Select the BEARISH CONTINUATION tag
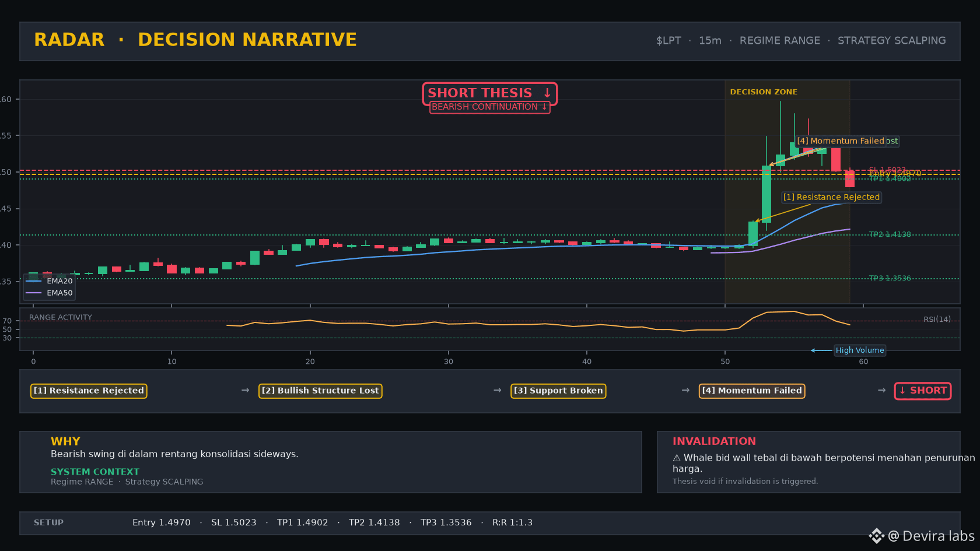The image size is (980, 551). 490,107
